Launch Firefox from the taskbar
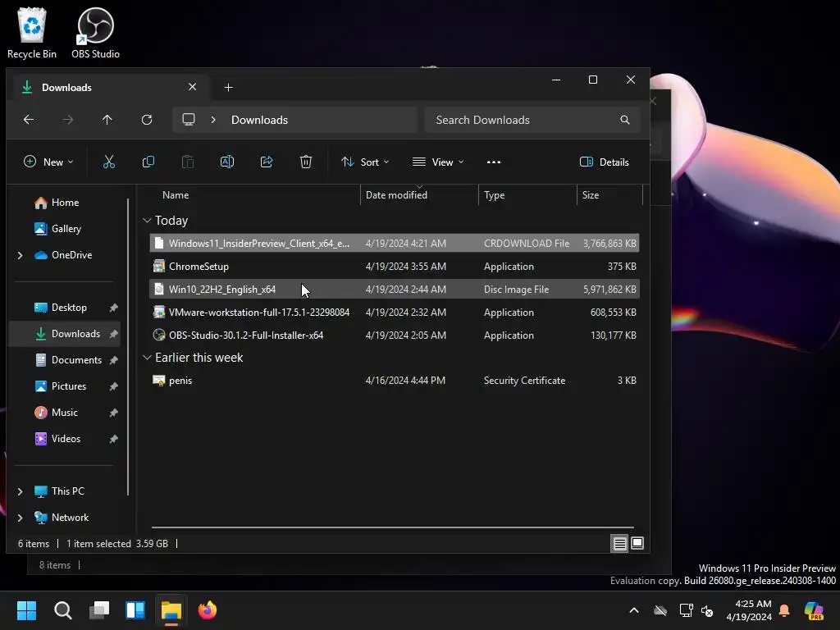Image resolution: width=840 pixels, height=630 pixels. click(x=208, y=610)
